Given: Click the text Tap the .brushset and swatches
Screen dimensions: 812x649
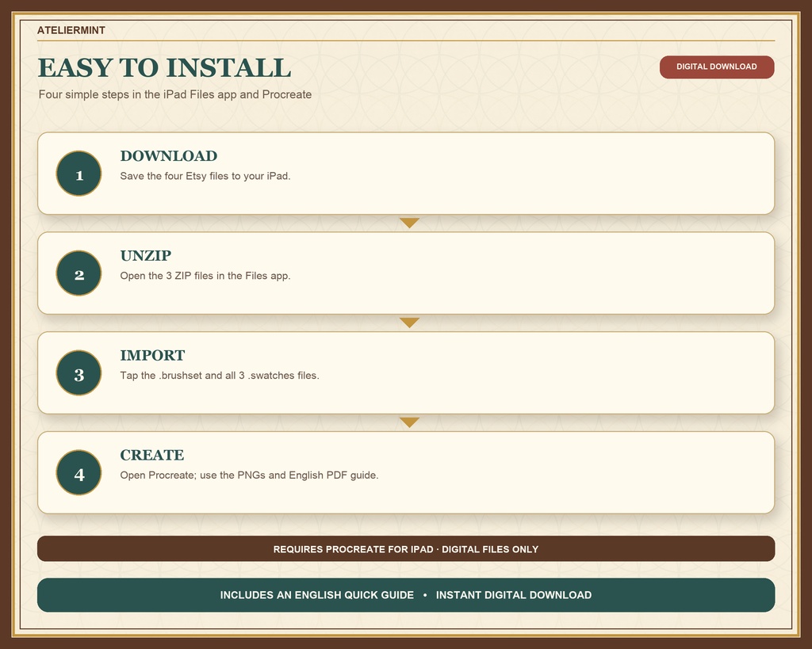Looking at the screenshot, I should [220, 376].
